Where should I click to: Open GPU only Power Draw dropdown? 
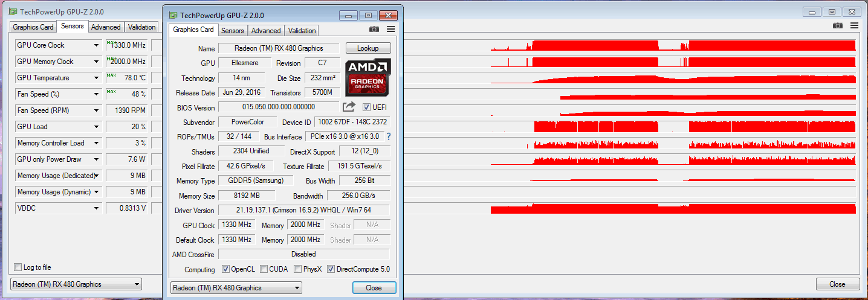point(96,159)
